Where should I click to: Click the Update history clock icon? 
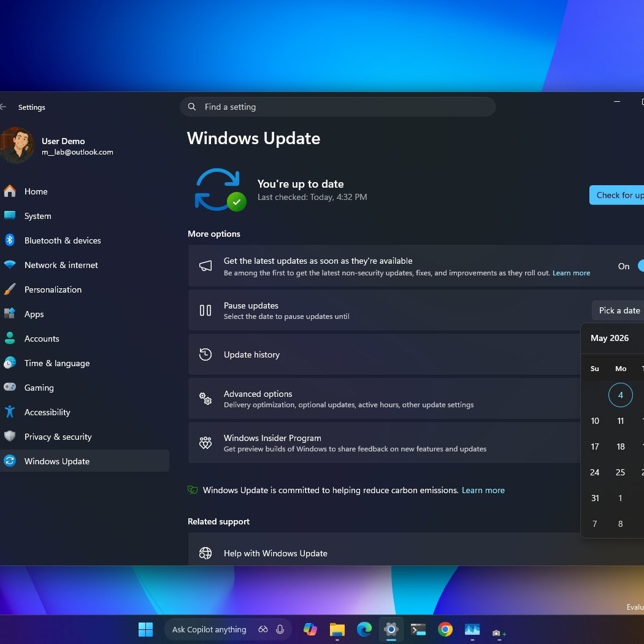[x=205, y=355]
